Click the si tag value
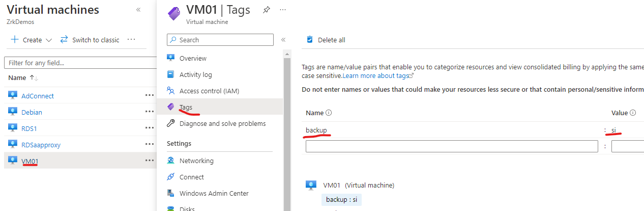Image resolution: width=644 pixels, height=211 pixels. [614, 130]
